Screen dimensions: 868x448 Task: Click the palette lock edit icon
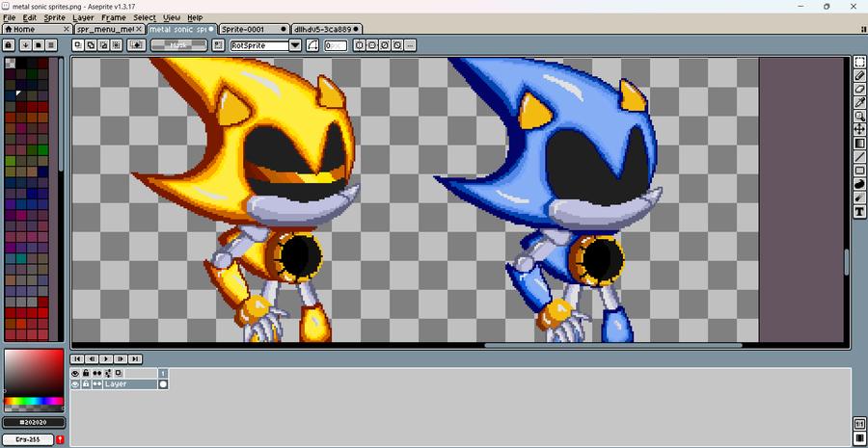pos(9,45)
